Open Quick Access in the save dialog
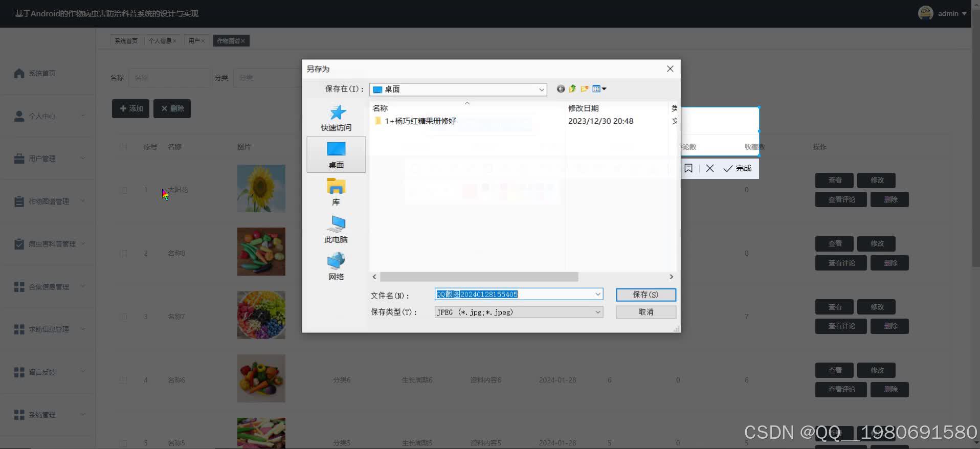The image size is (980, 449). point(336,118)
